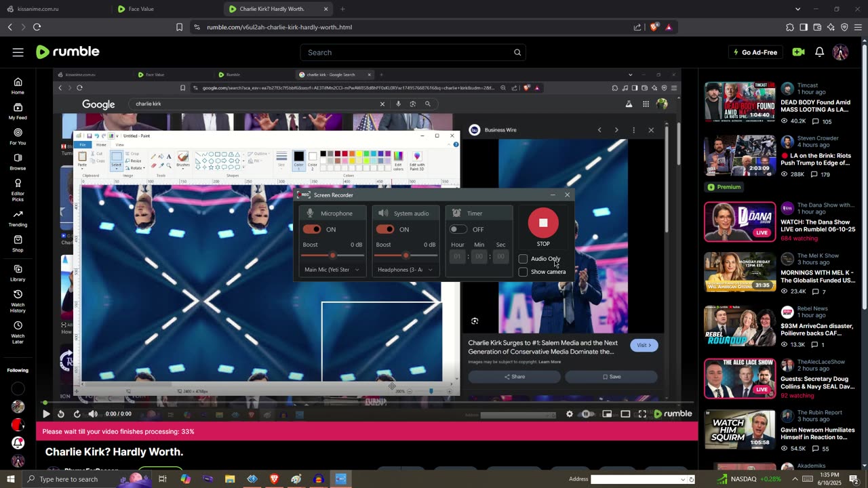Image resolution: width=868 pixels, height=488 pixels.
Task: Open the taskbar Address dropdown arrow
Action: point(683,479)
